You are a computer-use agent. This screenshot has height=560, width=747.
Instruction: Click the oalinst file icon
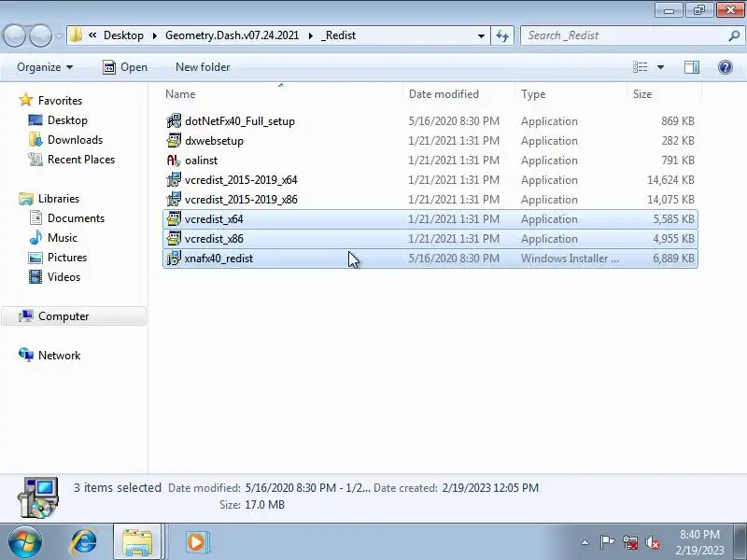coord(174,160)
